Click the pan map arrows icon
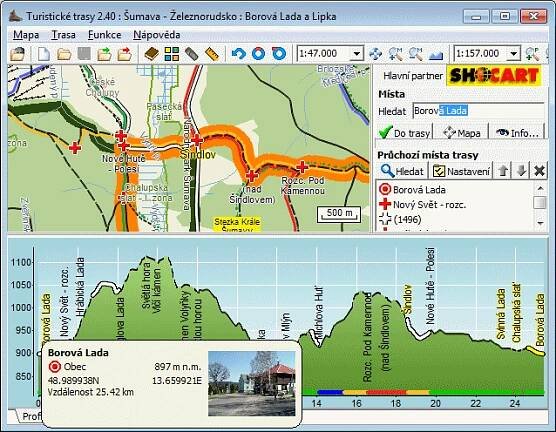Image resolution: width=556 pixels, height=432 pixels. (376, 54)
